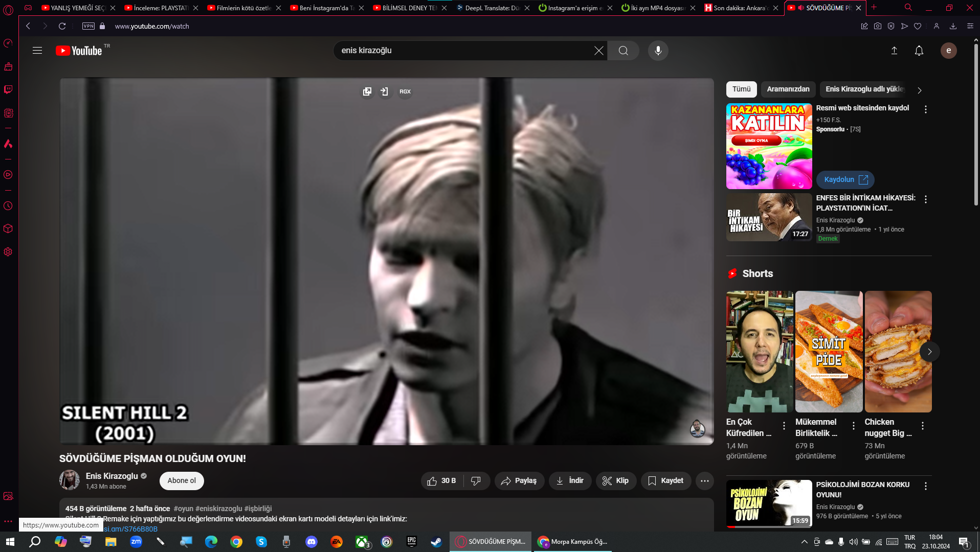Open the Opera GX main menu logo
Viewport: 980px width, 552px height.
click(8, 9)
